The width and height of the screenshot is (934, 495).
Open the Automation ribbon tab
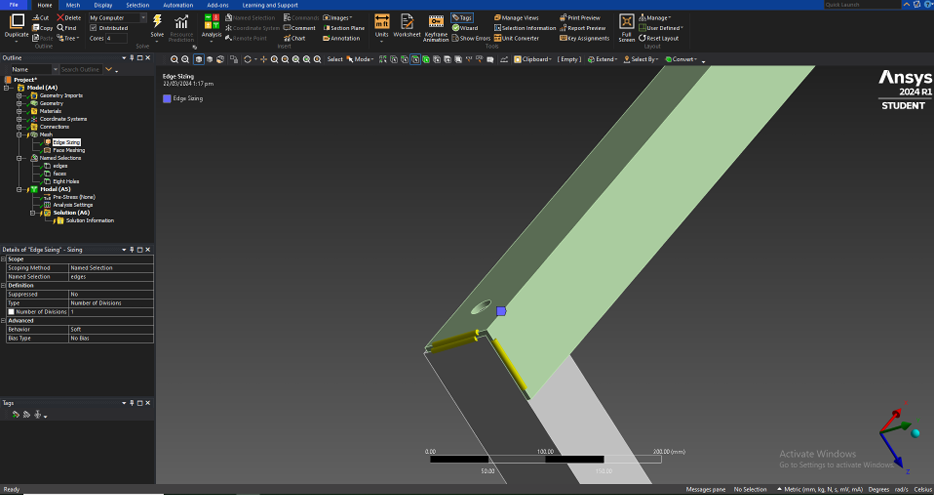tap(178, 5)
